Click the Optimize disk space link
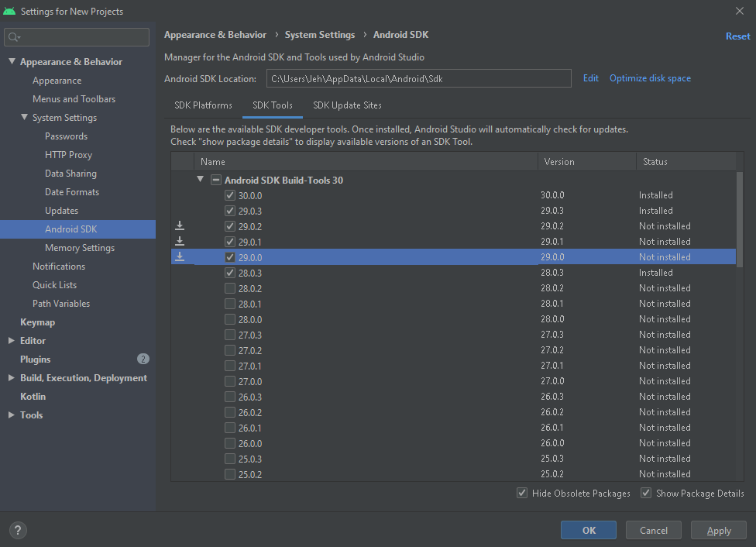 pyautogui.click(x=650, y=78)
